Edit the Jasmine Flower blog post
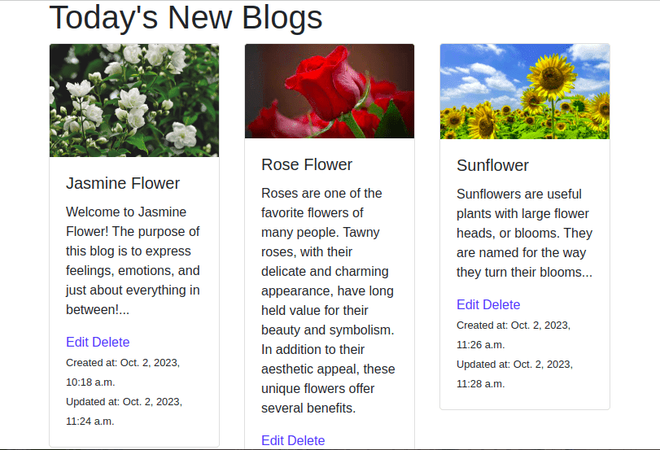Image resolution: width=660 pixels, height=450 pixels. (77, 342)
